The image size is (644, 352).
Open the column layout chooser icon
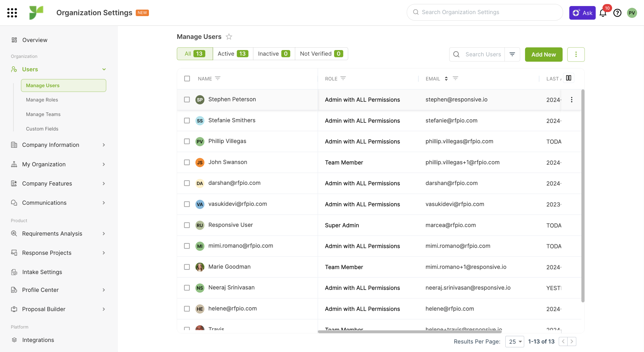coord(569,78)
